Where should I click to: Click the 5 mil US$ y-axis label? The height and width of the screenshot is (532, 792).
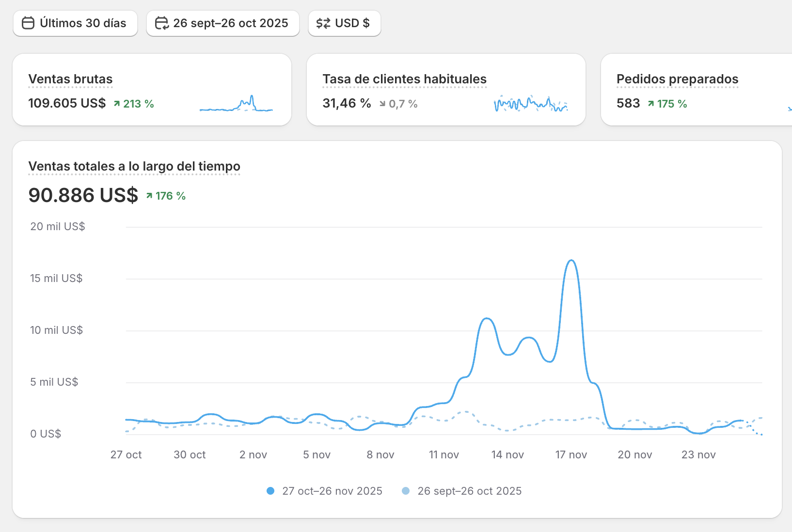click(x=54, y=382)
